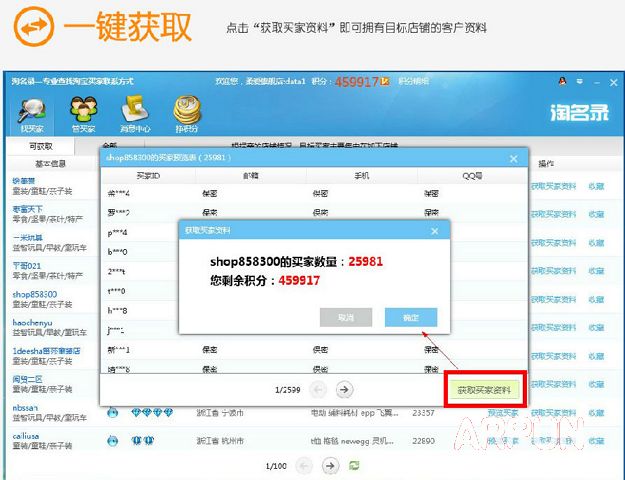Click the 预览买家 link in nbssan row
The image size is (625, 480).
point(503,413)
